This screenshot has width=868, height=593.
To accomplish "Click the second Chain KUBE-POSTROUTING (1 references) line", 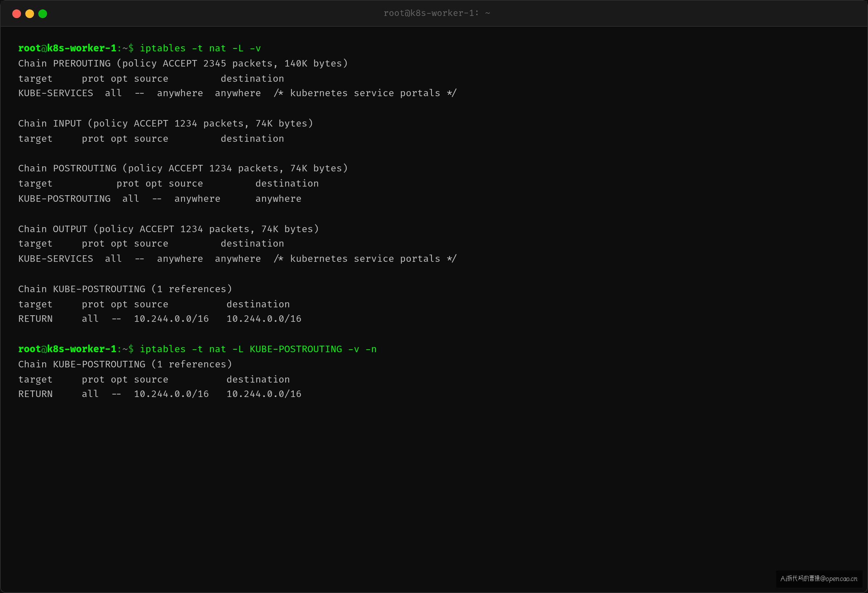I will pos(125,364).
